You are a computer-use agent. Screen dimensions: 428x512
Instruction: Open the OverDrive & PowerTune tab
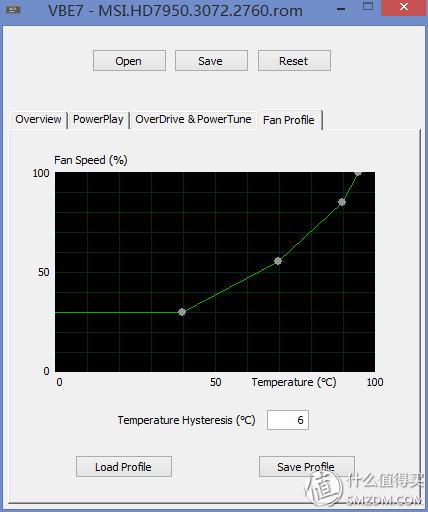pyautogui.click(x=193, y=119)
